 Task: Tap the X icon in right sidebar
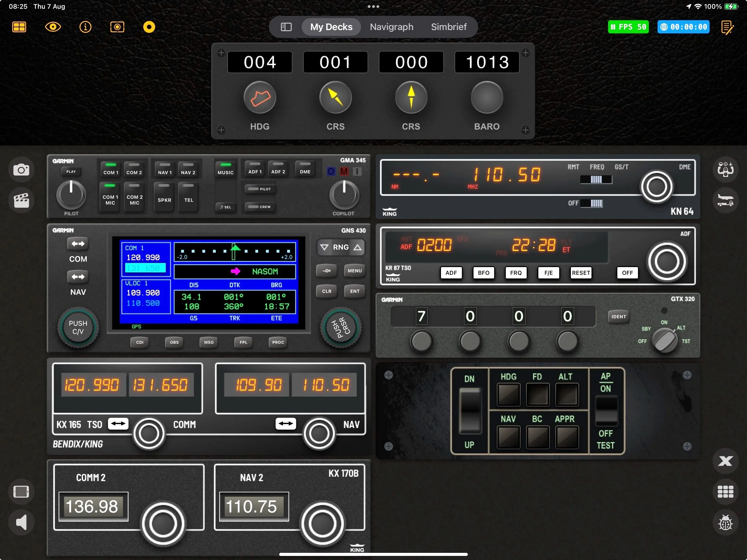[725, 461]
